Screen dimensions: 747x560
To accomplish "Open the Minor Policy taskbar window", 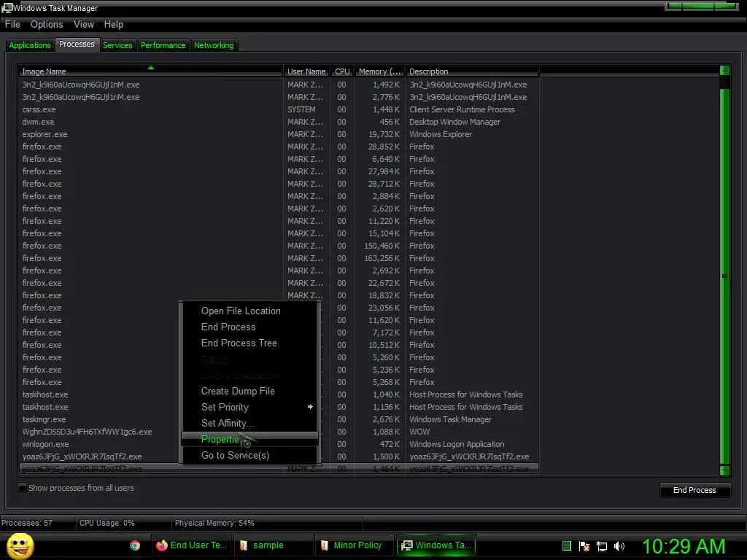I will pyautogui.click(x=355, y=545).
